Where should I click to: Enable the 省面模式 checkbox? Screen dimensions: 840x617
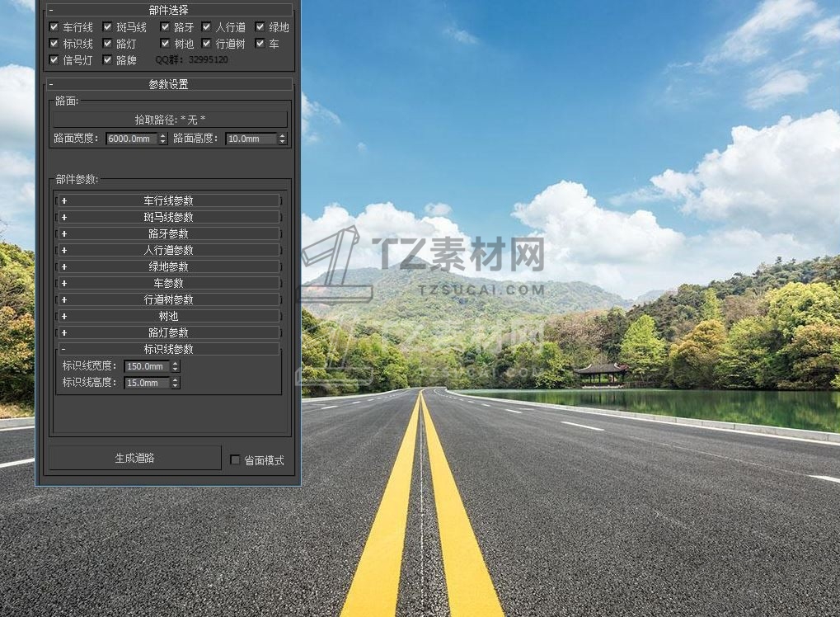pyautogui.click(x=235, y=460)
